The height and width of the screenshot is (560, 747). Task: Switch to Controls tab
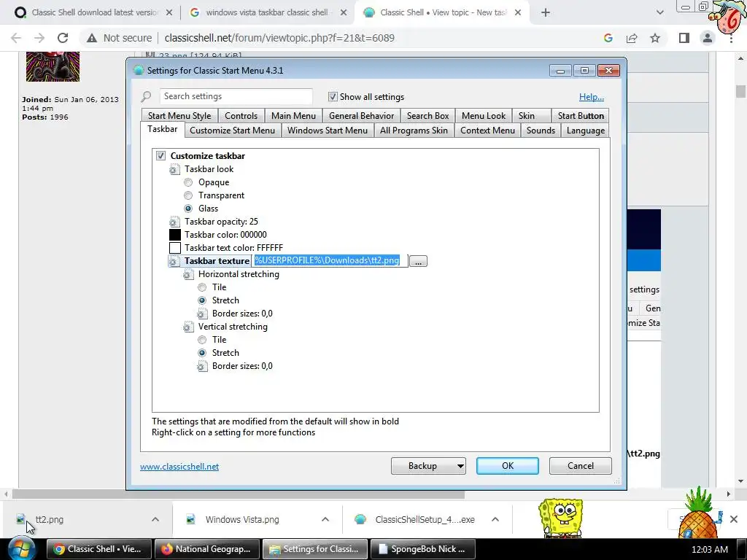tap(241, 116)
